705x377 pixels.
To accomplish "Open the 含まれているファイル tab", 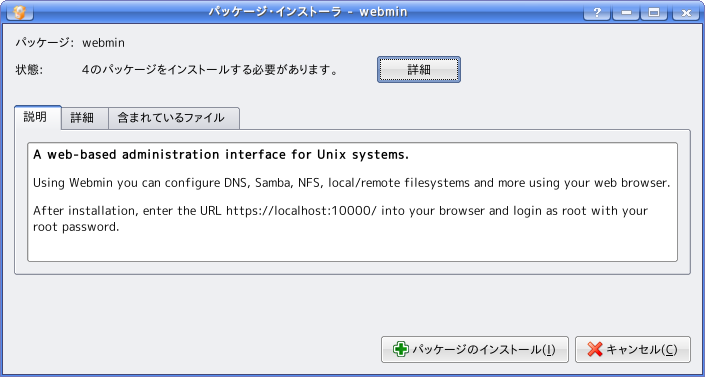I will tap(174, 118).
